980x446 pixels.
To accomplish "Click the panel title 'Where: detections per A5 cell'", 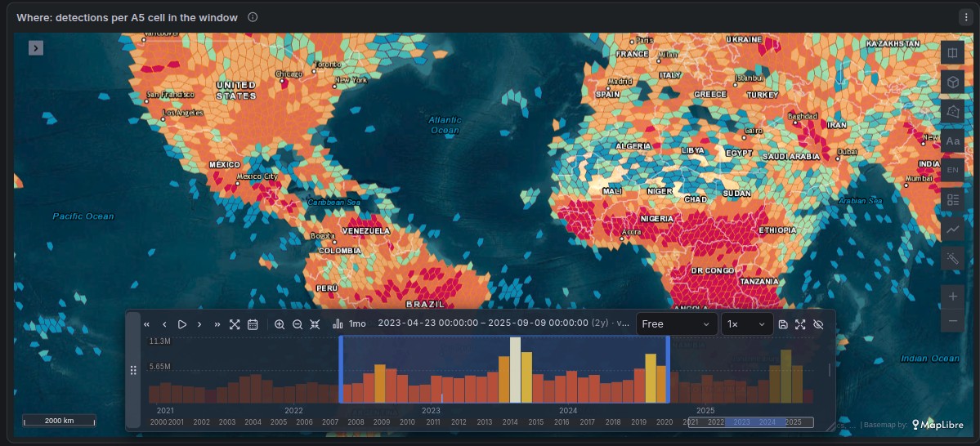I will 127,17.
